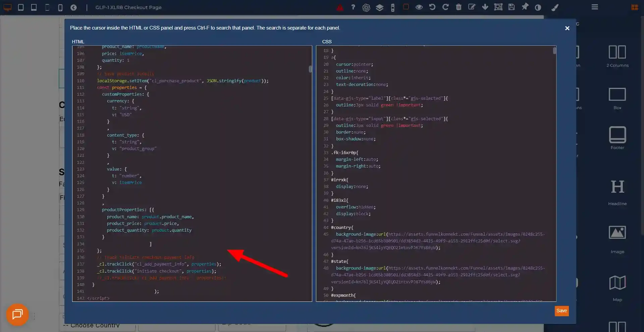Click the line with trackClick cl_add_payment_info
Image resolution: width=644 pixels, height=332 pixels.
(159, 264)
